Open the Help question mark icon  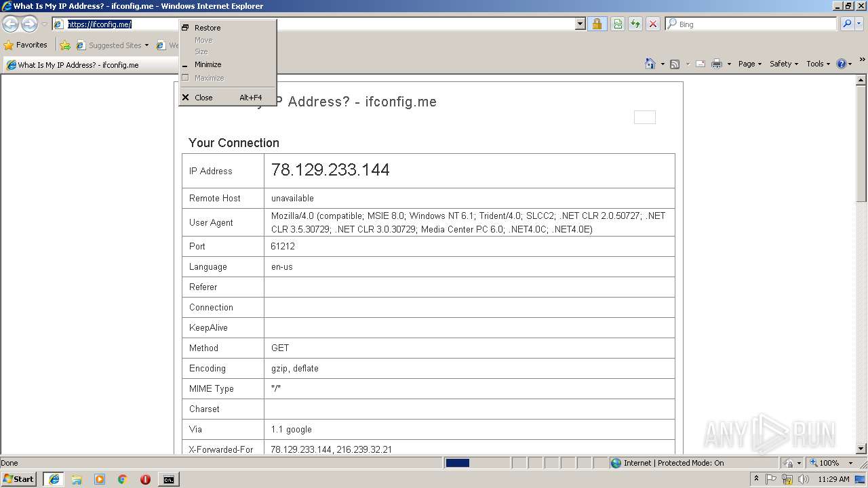[842, 64]
